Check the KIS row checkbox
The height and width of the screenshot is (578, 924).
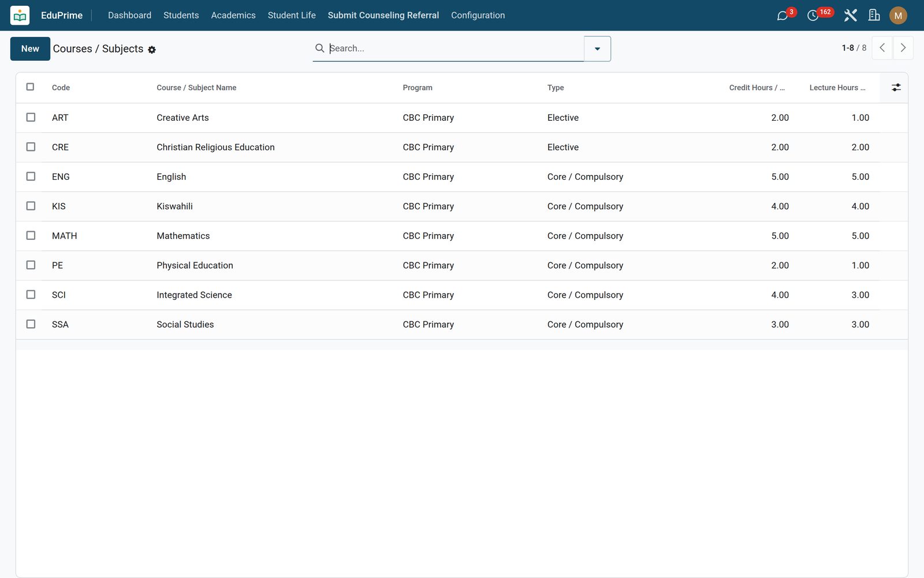pyautogui.click(x=31, y=206)
